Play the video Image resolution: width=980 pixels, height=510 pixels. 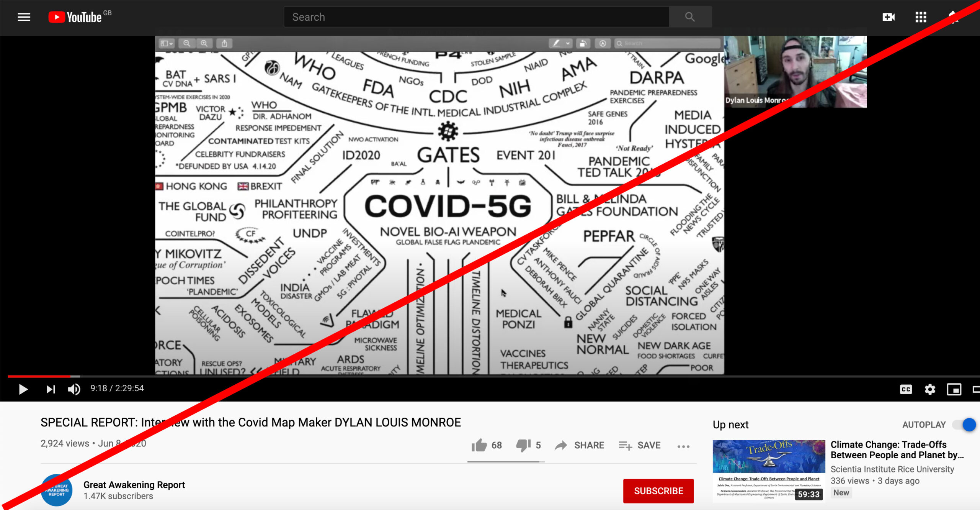point(23,389)
